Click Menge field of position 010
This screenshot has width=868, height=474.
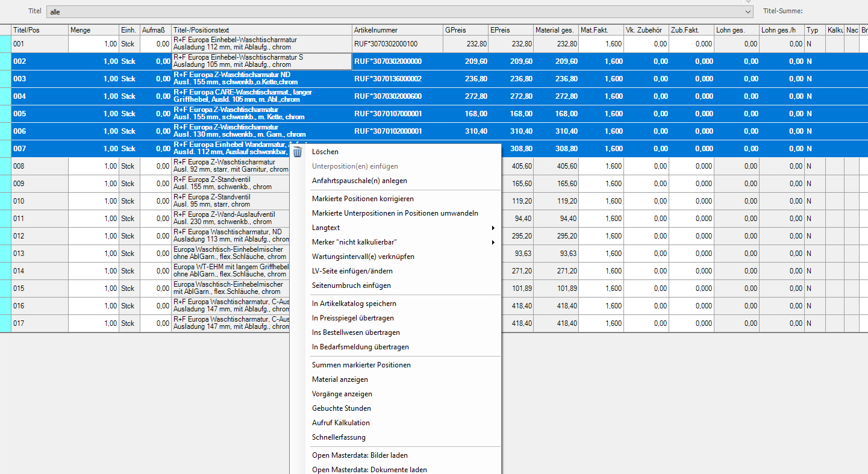(93, 201)
